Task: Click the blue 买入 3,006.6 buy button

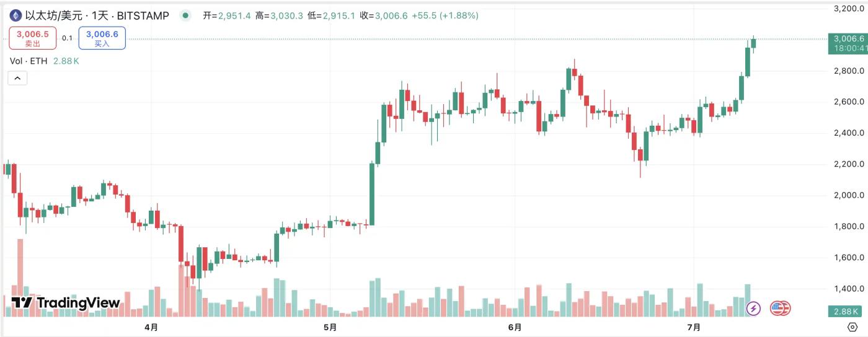Action: click(102, 38)
